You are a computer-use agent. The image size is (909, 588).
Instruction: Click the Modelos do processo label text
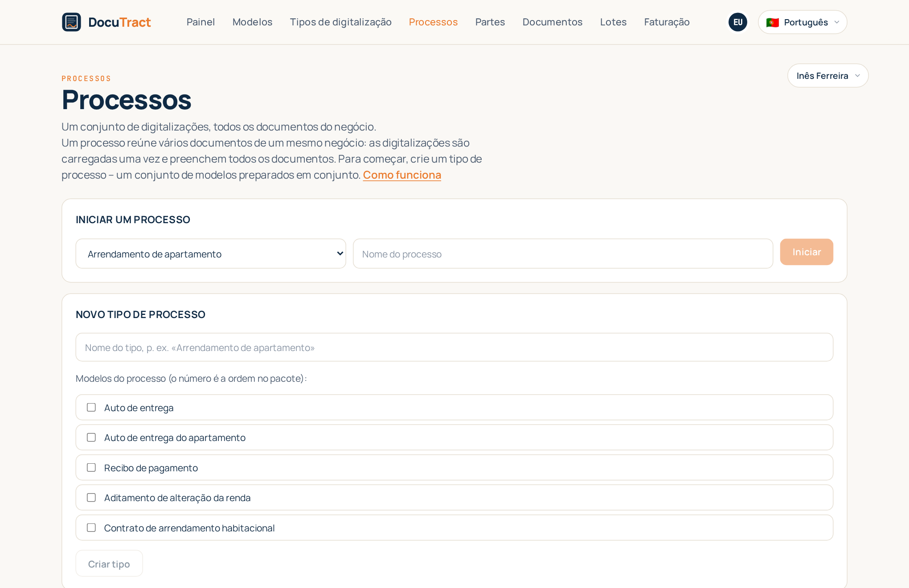[191, 379]
